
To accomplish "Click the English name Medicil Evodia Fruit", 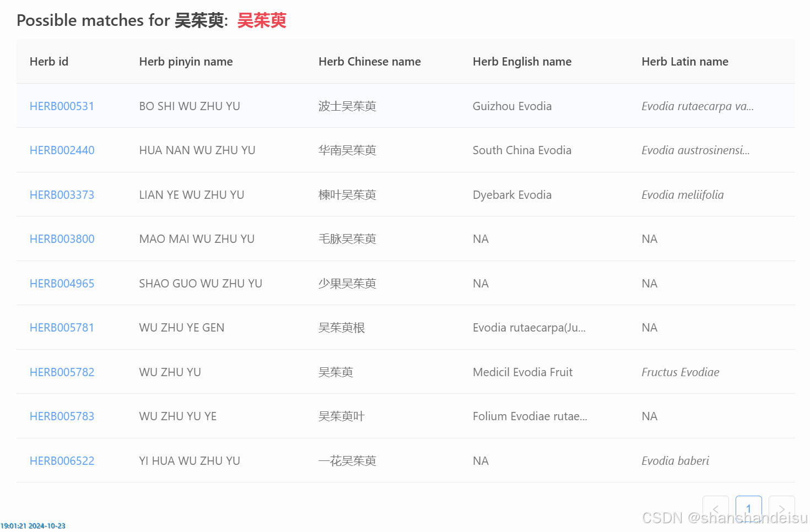I will click(523, 372).
